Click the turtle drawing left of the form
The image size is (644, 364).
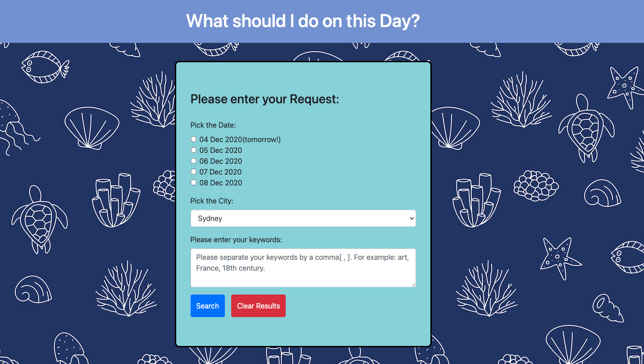point(38,219)
